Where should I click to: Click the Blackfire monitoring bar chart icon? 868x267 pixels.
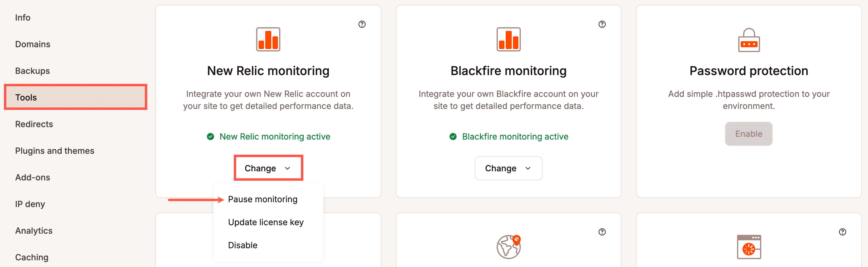[x=508, y=40]
